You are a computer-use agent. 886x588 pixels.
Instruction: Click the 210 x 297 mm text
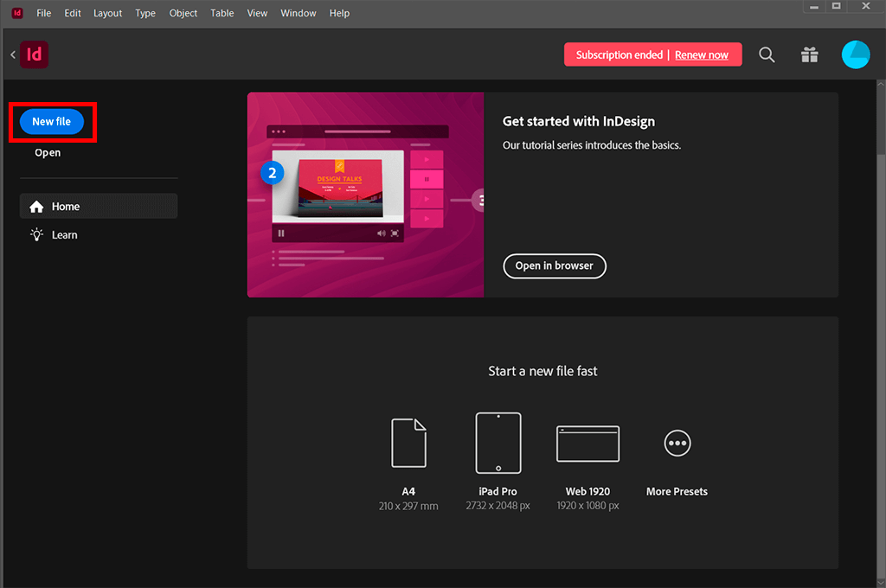click(408, 506)
